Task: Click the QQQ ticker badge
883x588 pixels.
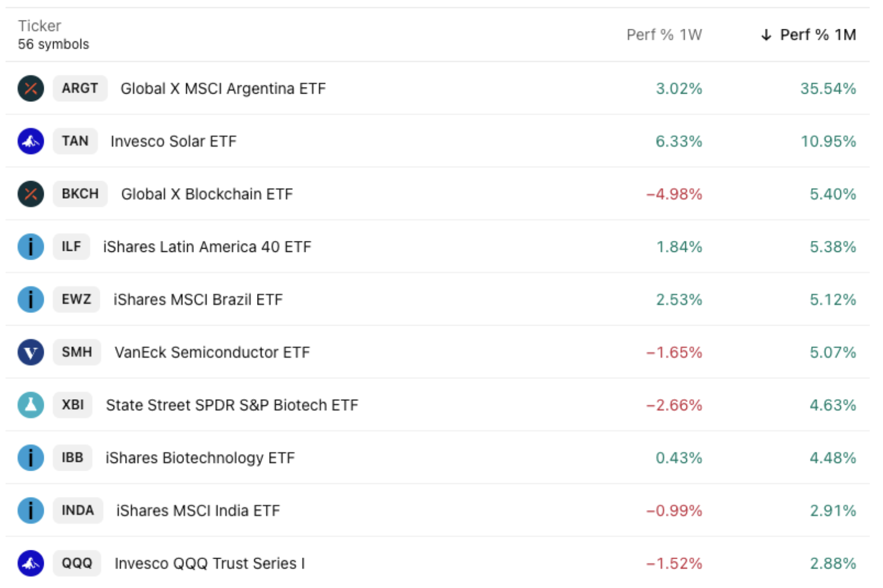Action: (x=77, y=563)
